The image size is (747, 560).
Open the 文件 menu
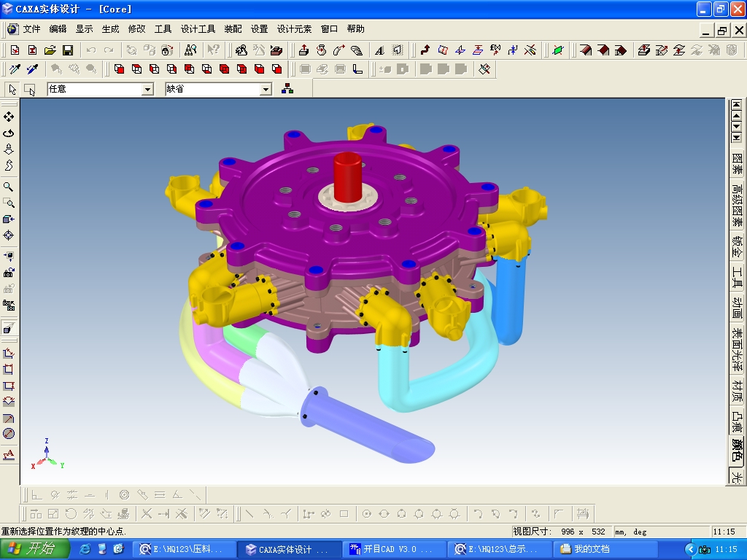click(31, 29)
